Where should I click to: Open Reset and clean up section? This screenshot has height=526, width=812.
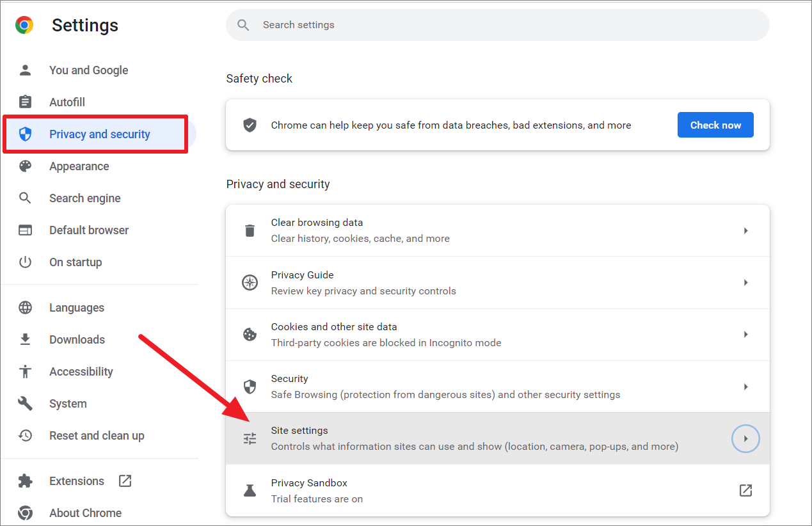click(97, 435)
